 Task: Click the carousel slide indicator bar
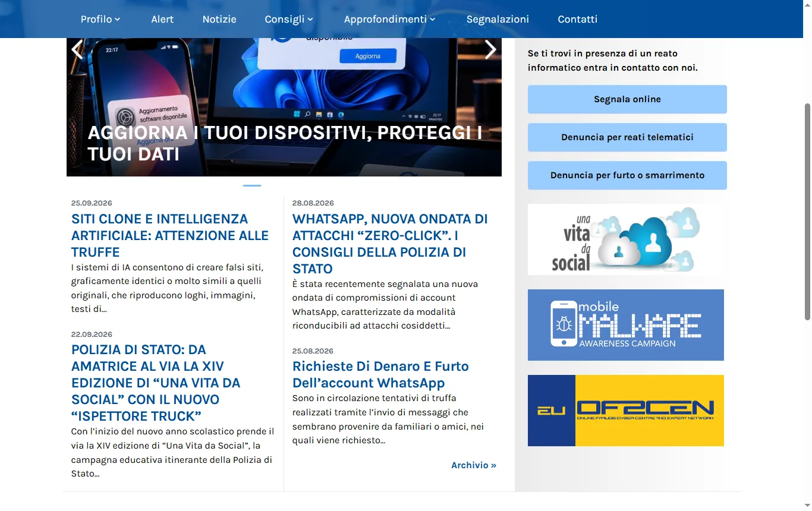(x=252, y=185)
